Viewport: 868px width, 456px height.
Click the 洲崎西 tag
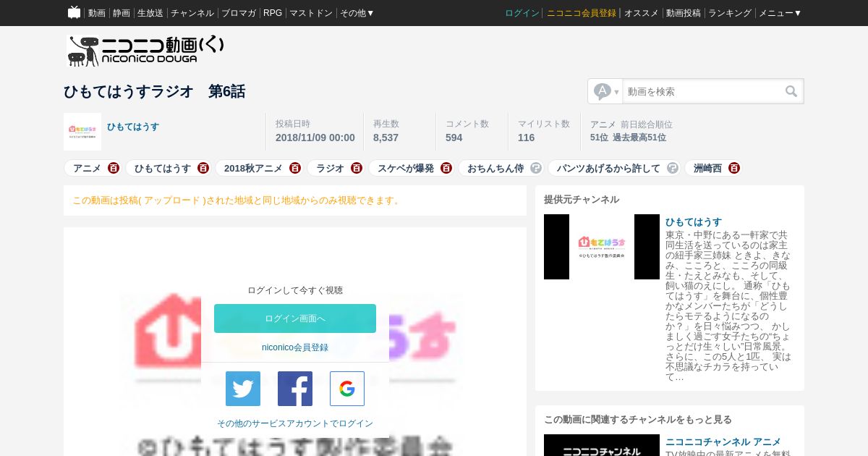tap(707, 168)
